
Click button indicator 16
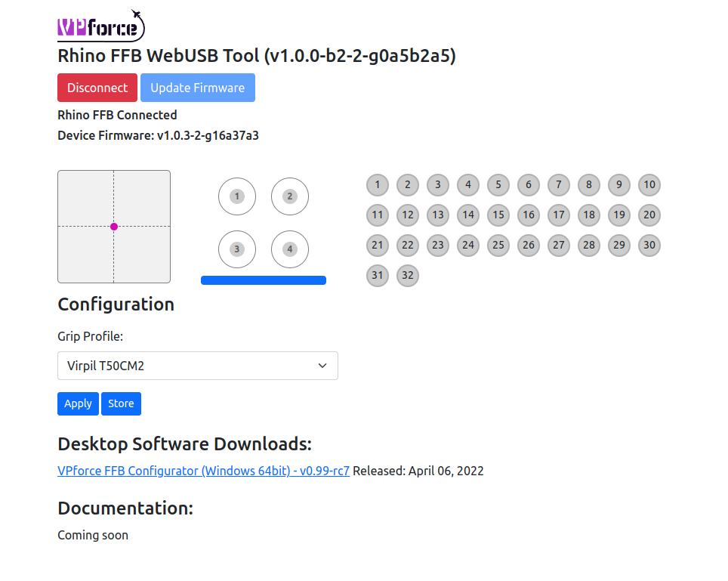529,215
